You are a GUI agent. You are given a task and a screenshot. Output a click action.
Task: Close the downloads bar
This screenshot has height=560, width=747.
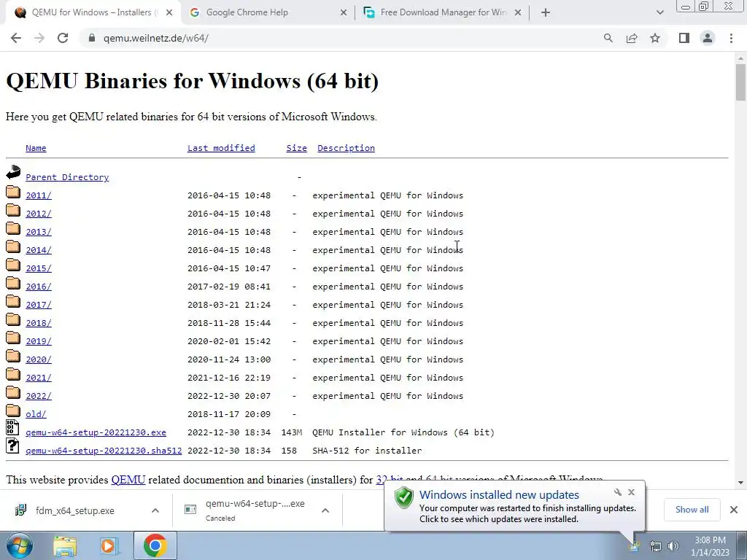coord(734,510)
